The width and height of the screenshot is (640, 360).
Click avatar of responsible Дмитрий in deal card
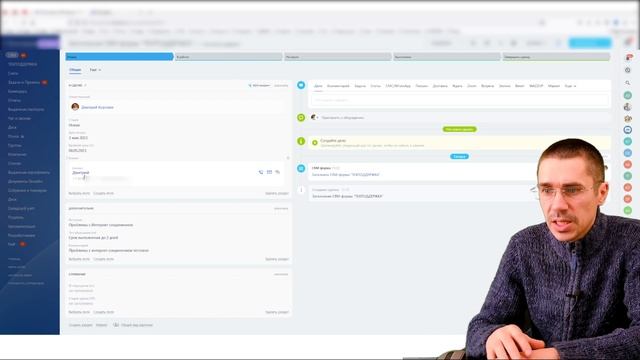75,107
